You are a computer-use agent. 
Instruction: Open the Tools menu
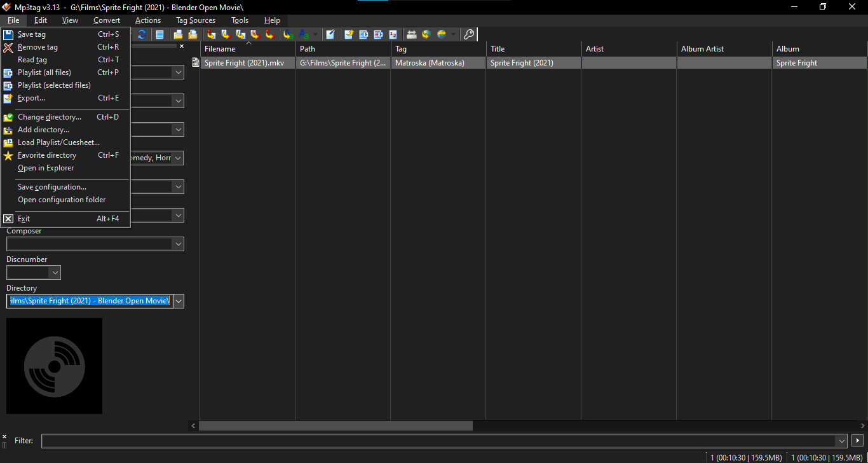pyautogui.click(x=240, y=20)
